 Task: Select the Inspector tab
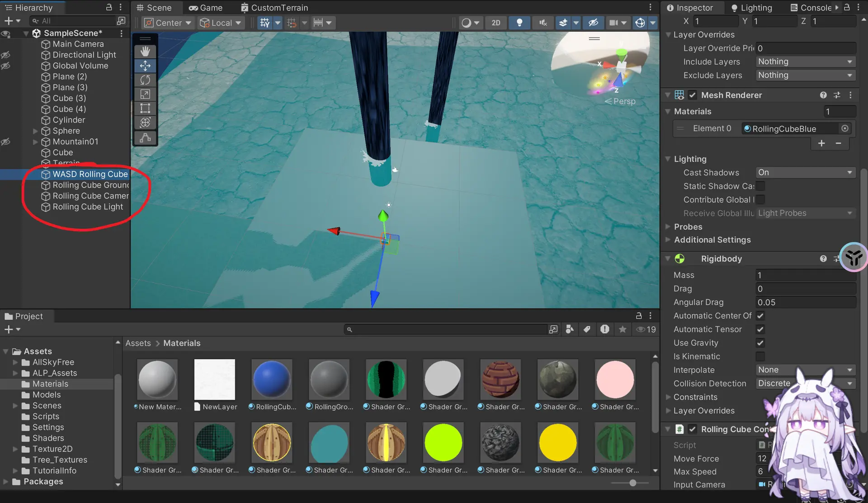tap(690, 8)
